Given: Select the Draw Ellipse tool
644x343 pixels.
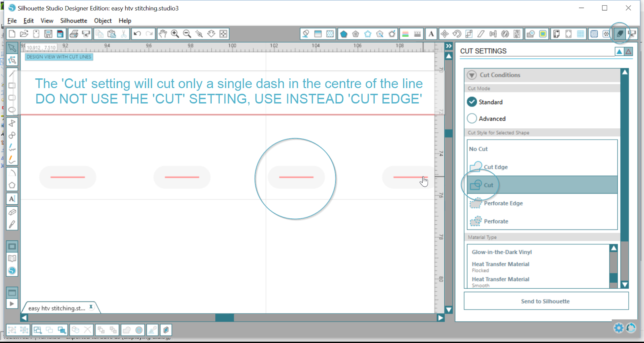Looking at the screenshot, I should (12, 109).
